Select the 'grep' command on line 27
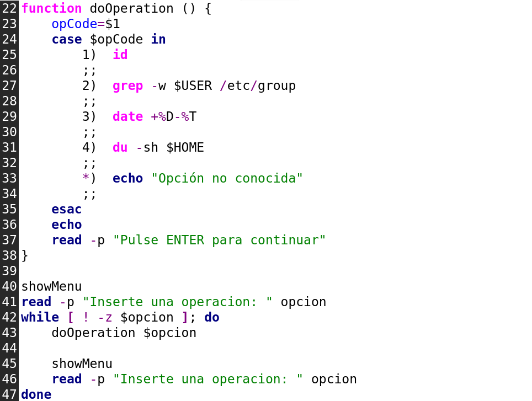 (127, 86)
